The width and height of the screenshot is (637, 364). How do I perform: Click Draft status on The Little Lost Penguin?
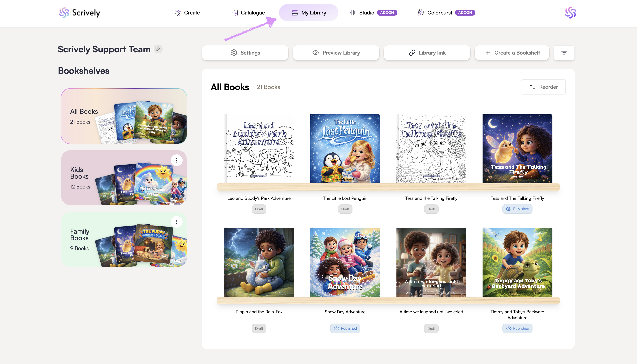click(x=345, y=209)
